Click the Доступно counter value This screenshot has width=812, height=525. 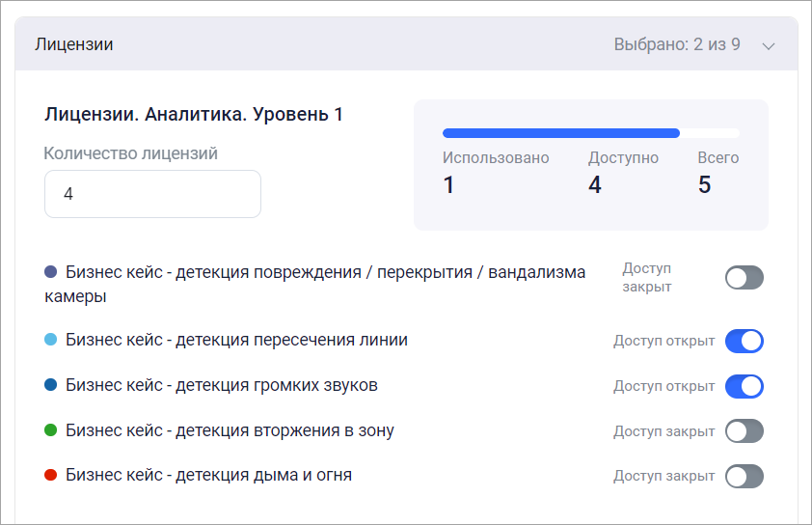click(x=595, y=184)
